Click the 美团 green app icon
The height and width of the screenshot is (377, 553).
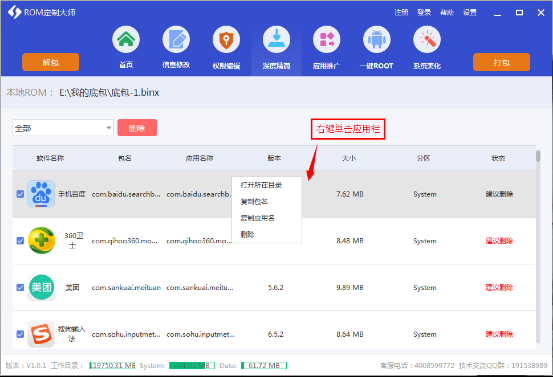tap(41, 287)
